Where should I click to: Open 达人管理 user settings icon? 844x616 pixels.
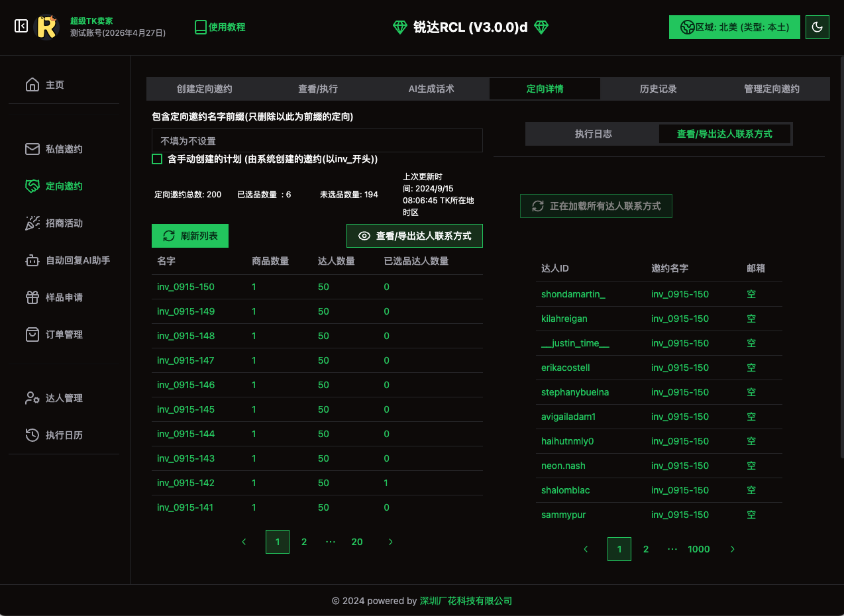tap(32, 398)
